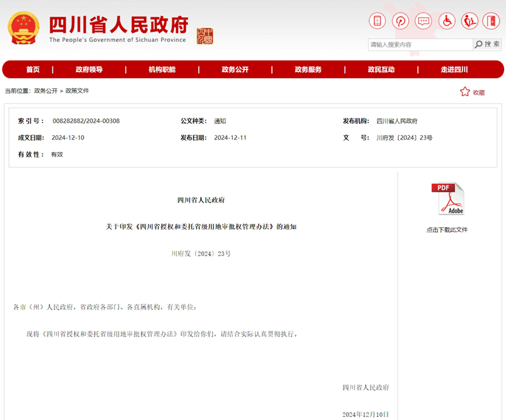506x420 pixels.
Task: Open the 首页 navigation tab
Action: (33, 70)
